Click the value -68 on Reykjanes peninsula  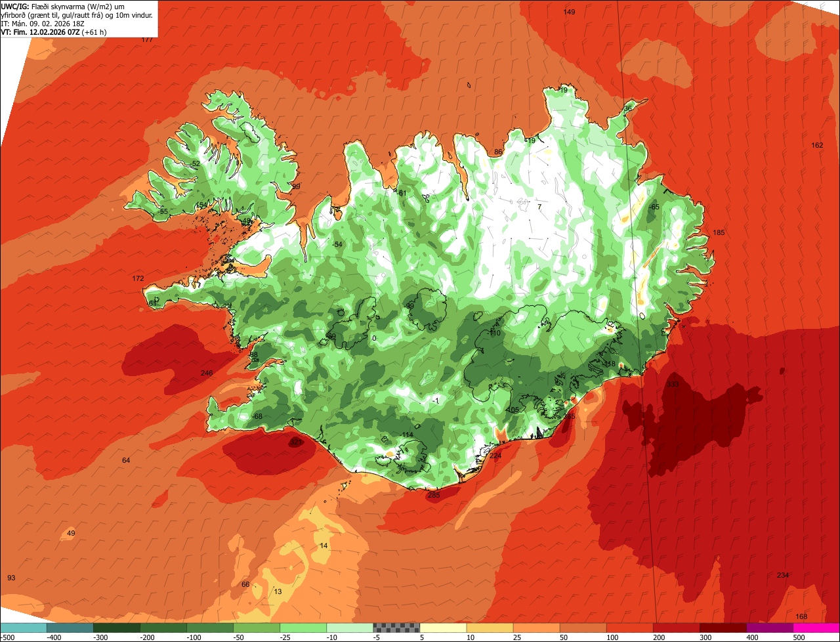click(x=257, y=416)
